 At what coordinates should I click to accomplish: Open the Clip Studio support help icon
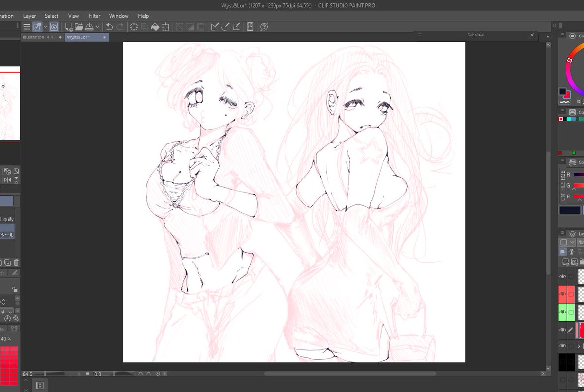[x=264, y=27]
